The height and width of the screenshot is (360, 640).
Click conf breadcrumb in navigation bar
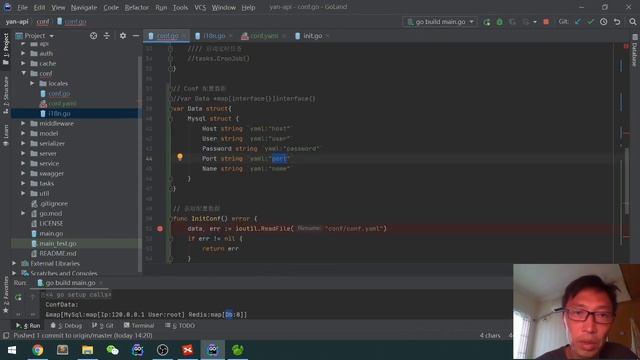point(43,22)
